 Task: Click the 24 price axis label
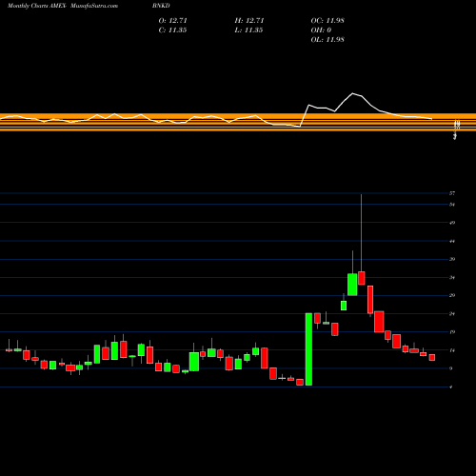point(452,314)
